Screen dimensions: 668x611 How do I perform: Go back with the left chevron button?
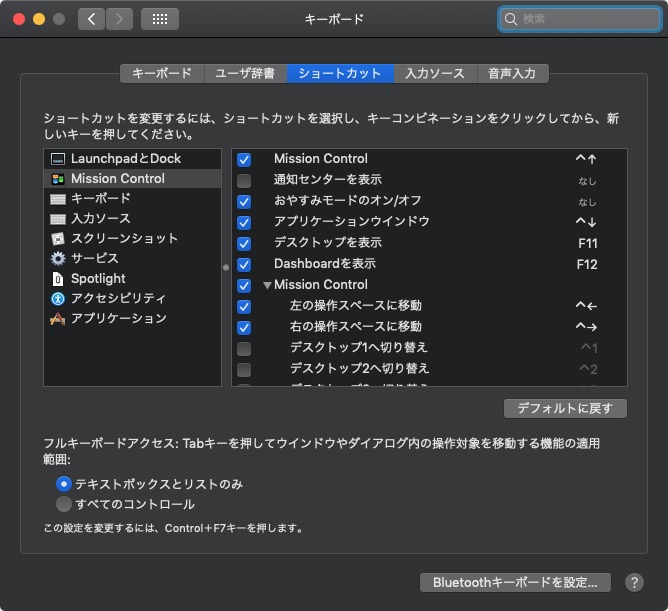[x=91, y=19]
